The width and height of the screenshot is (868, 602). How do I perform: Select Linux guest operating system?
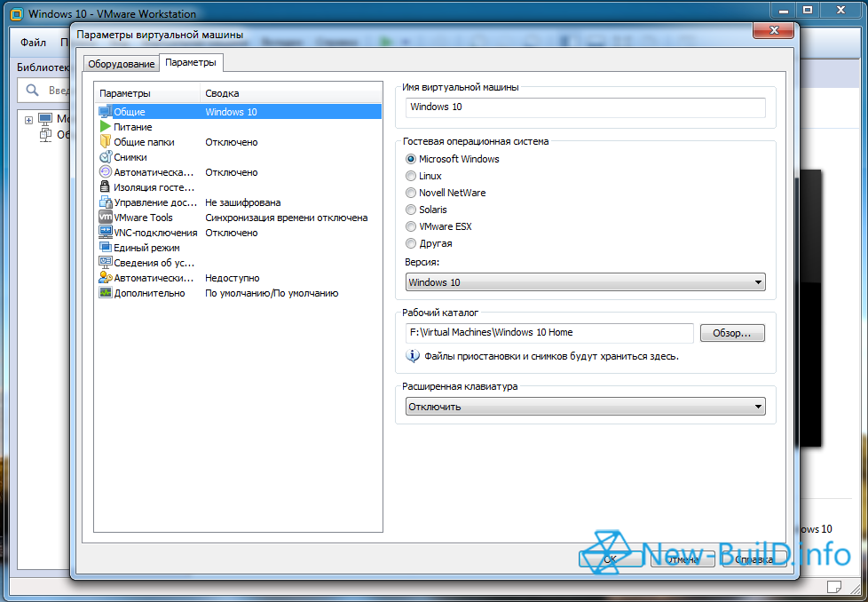tap(423, 176)
